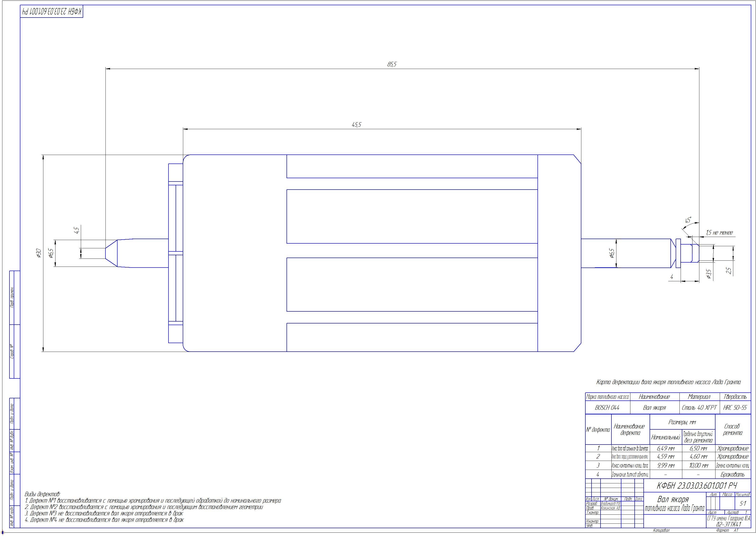Click the 'Сталь 40 ХГРТ' material cell

point(699,408)
